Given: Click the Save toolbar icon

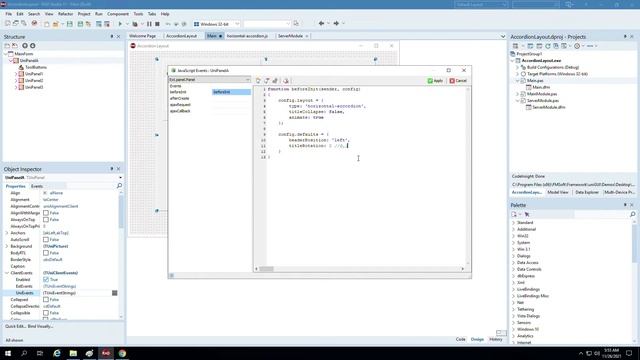Looking at the screenshot, I should (70, 24).
